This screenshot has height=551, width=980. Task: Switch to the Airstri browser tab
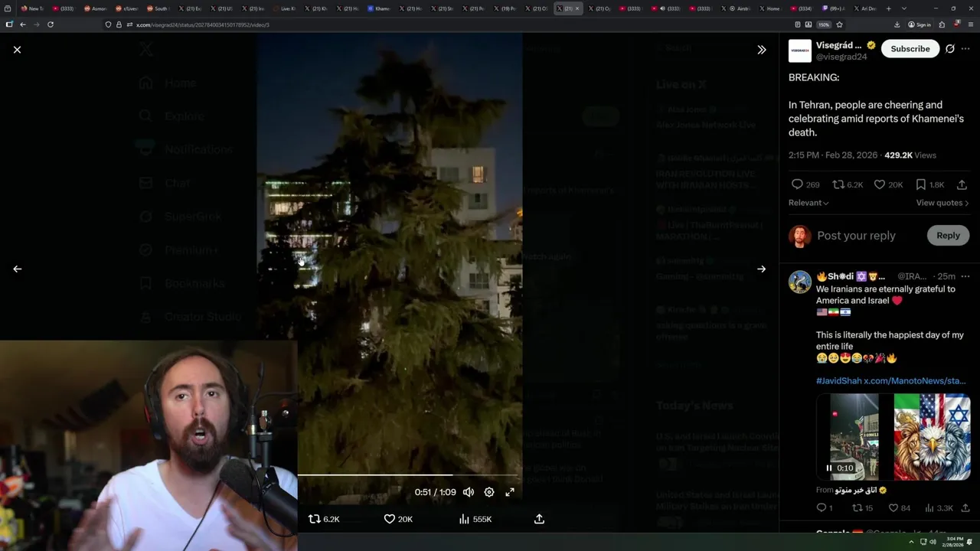[x=737, y=8]
